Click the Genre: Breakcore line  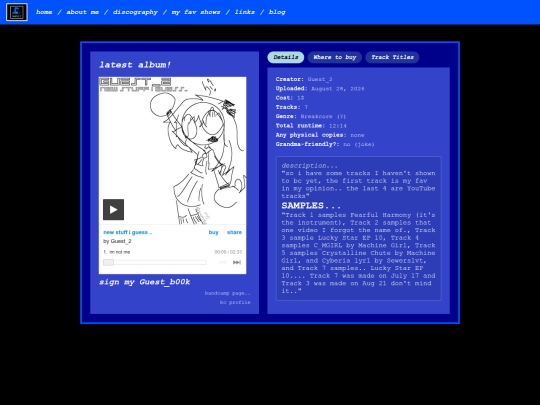point(311,116)
